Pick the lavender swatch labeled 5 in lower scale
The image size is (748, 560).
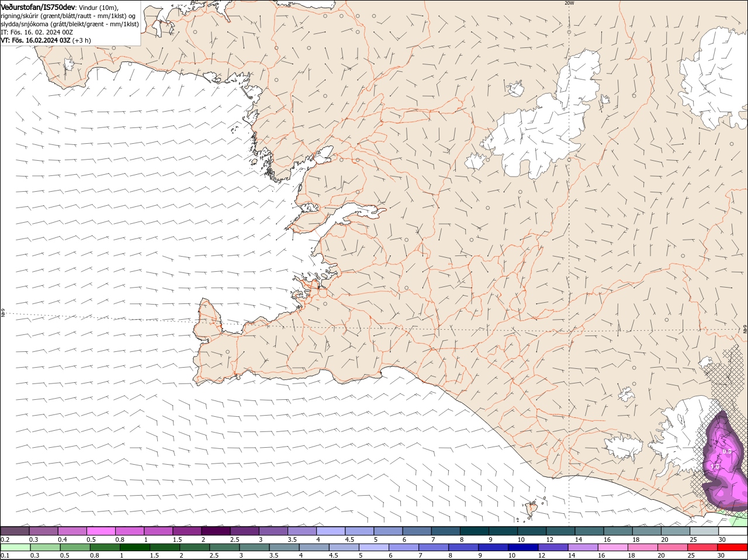click(x=374, y=548)
